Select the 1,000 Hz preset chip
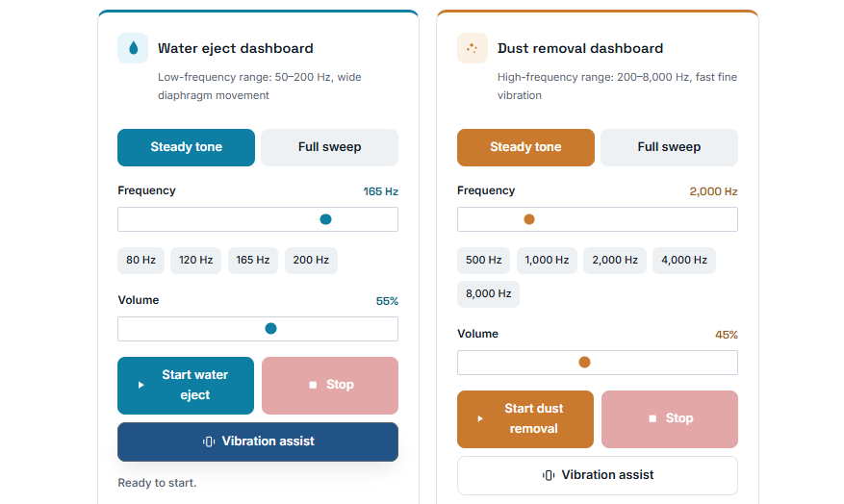This screenshot has height=504, width=844. 547,261
